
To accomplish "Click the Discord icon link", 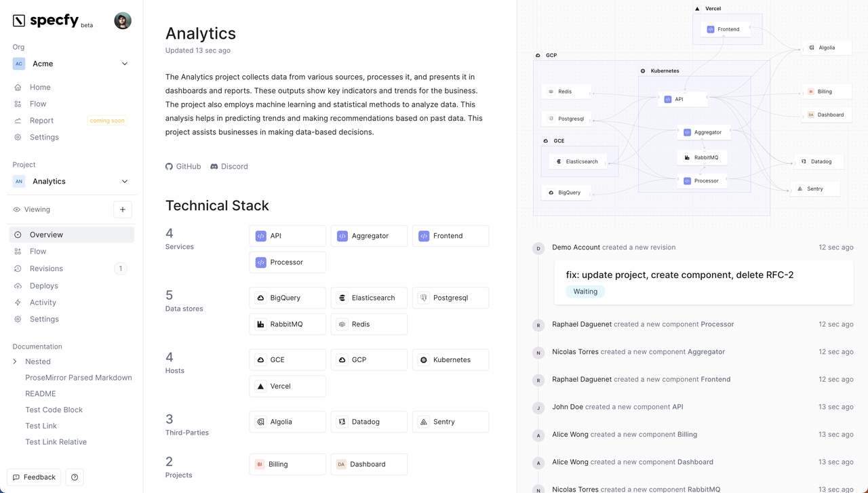I will click(214, 167).
